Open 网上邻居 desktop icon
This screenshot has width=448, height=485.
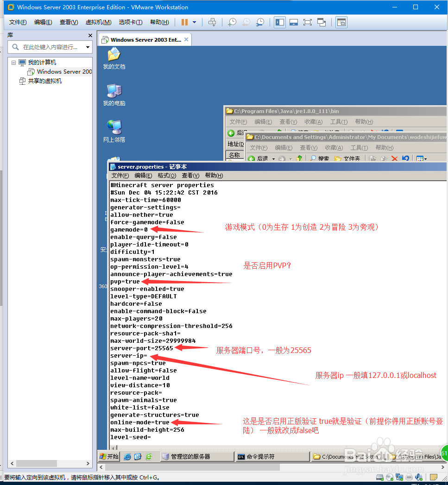coord(114,132)
